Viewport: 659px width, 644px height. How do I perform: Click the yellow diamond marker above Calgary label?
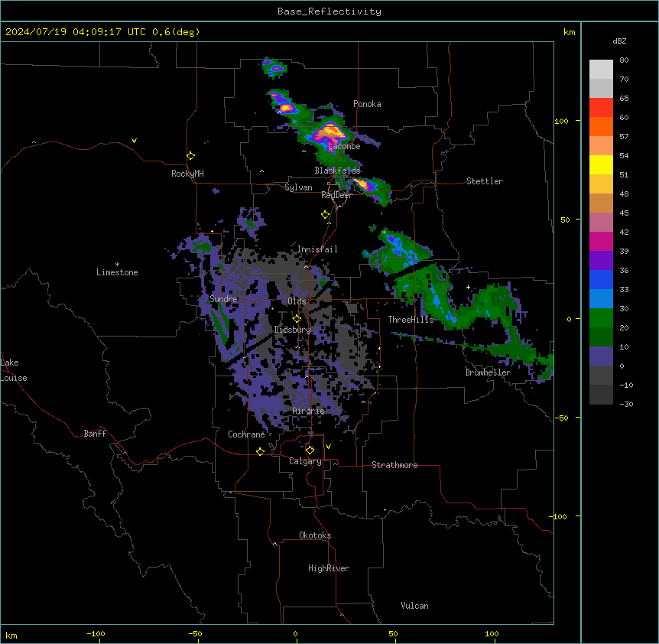pyautogui.click(x=310, y=450)
